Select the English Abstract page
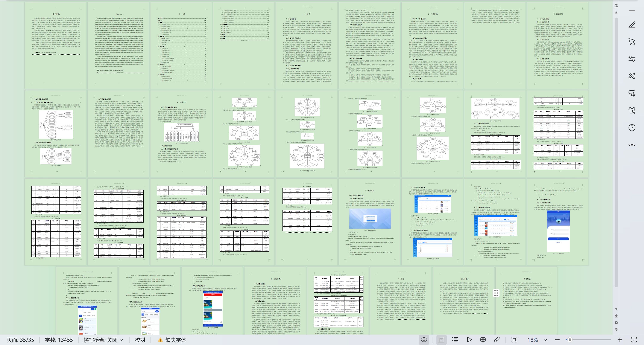 (x=118, y=46)
